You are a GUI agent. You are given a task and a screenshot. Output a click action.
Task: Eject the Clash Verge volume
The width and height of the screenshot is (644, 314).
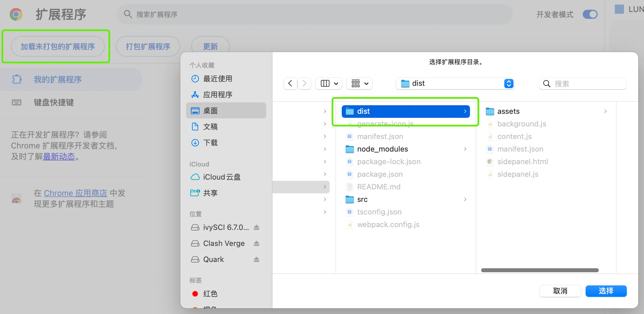[256, 243]
